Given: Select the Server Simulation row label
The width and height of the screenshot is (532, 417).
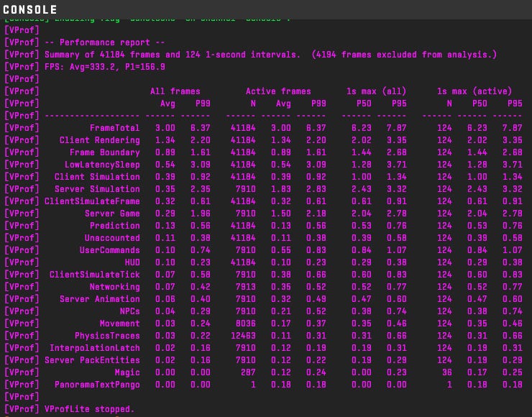Looking at the screenshot, I should 97,189.
